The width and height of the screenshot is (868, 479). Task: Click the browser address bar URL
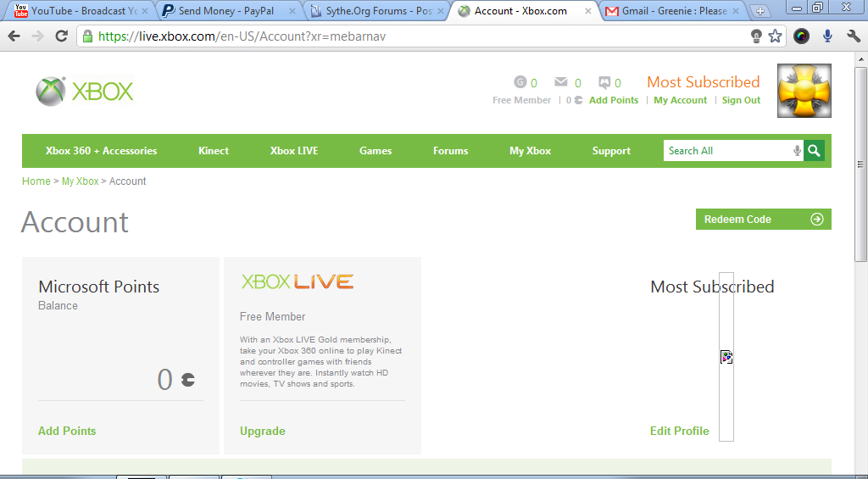coord(242,36)
